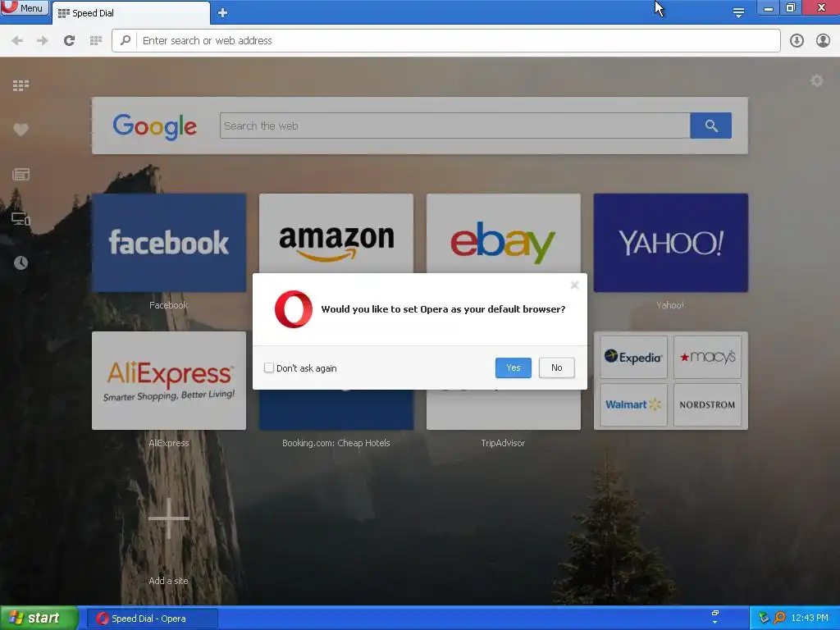
Task: Open the Windows start menu
Action: pyautogui.click(x=39, y=619)
